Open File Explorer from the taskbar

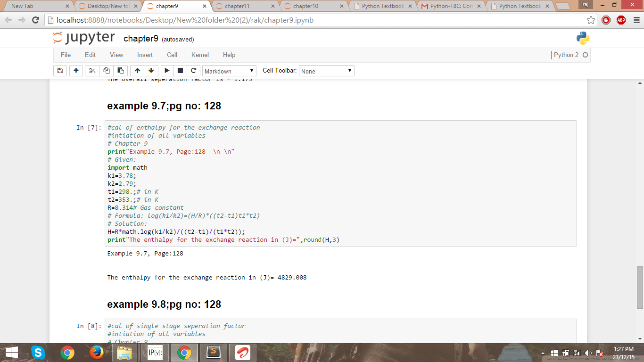125,353
